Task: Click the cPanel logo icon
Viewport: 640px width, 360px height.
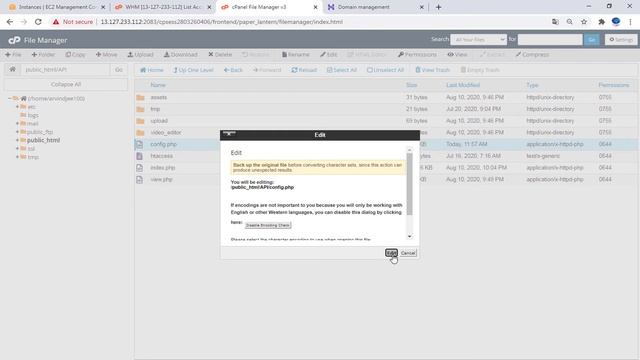Action: (14, 40)
